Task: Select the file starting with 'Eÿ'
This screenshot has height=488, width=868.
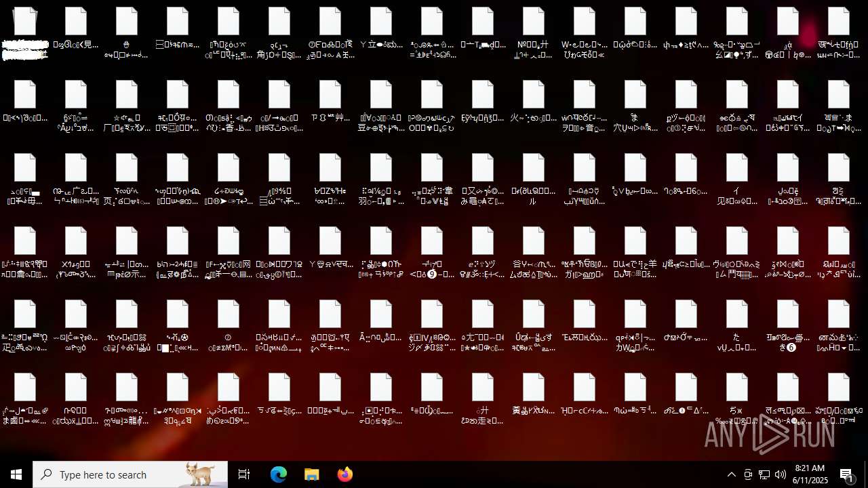Action: (x=483, y=102)
